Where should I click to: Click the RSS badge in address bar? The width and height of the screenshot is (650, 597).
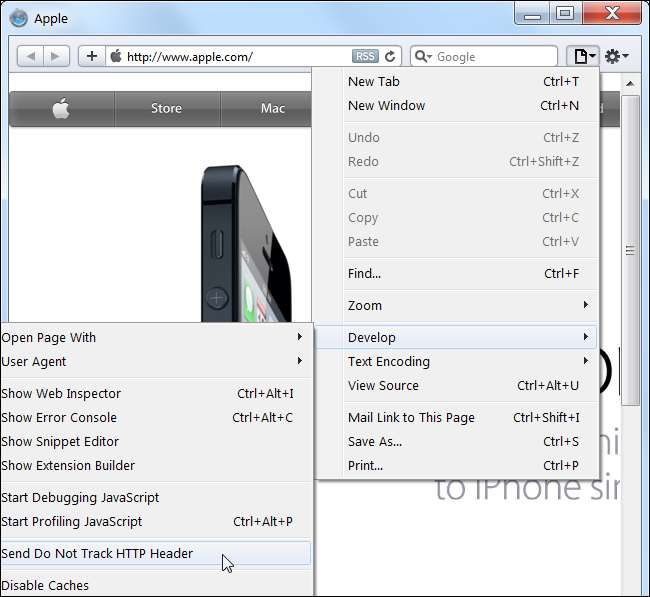click(x=365, y=56)
